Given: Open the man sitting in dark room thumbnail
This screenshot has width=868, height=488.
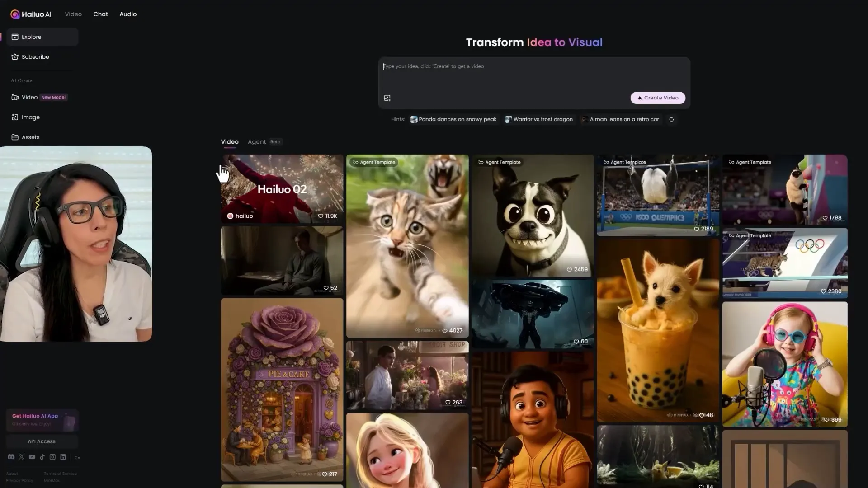Looking at the screenshot, I should (x=282, y=261).
